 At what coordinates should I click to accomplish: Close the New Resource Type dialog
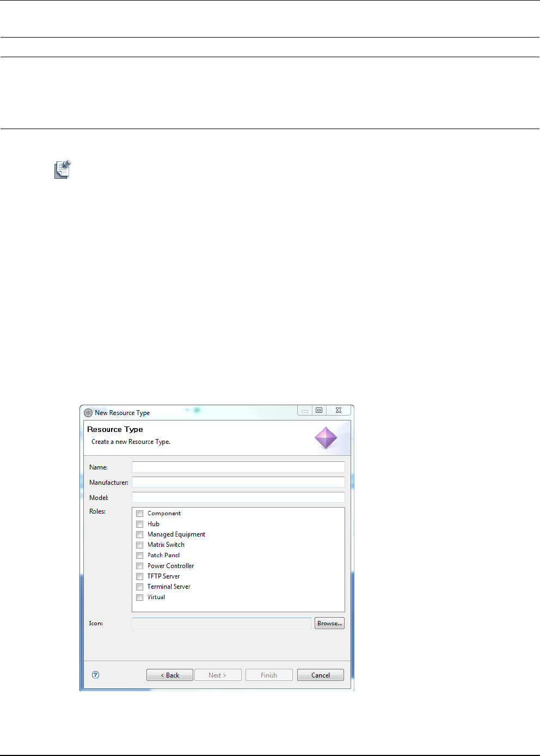pyautogui.click(x=339, y=411)
